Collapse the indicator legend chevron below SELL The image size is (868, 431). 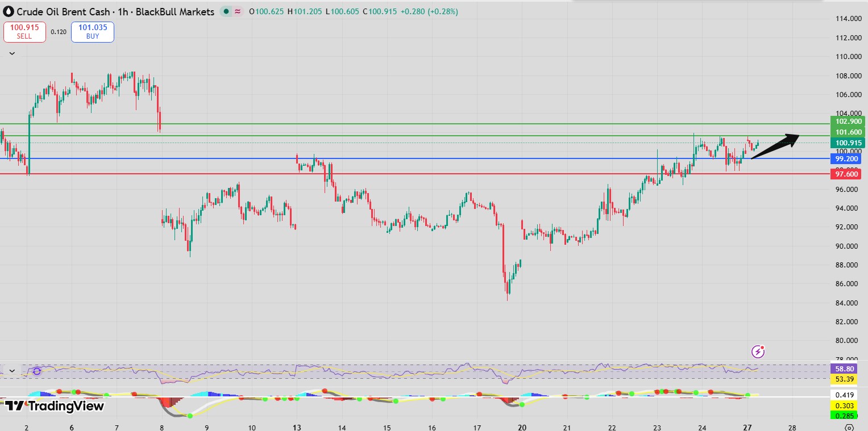[x=12, y=53]
